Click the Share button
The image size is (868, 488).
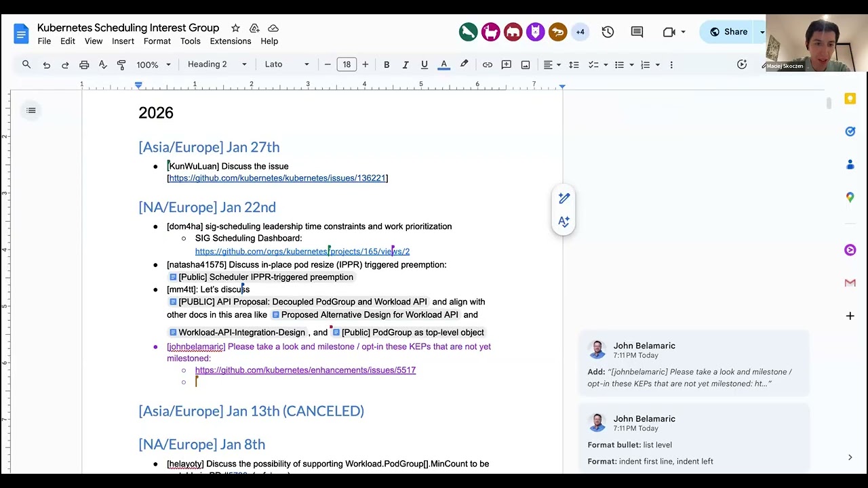click(x=729, y=32)
